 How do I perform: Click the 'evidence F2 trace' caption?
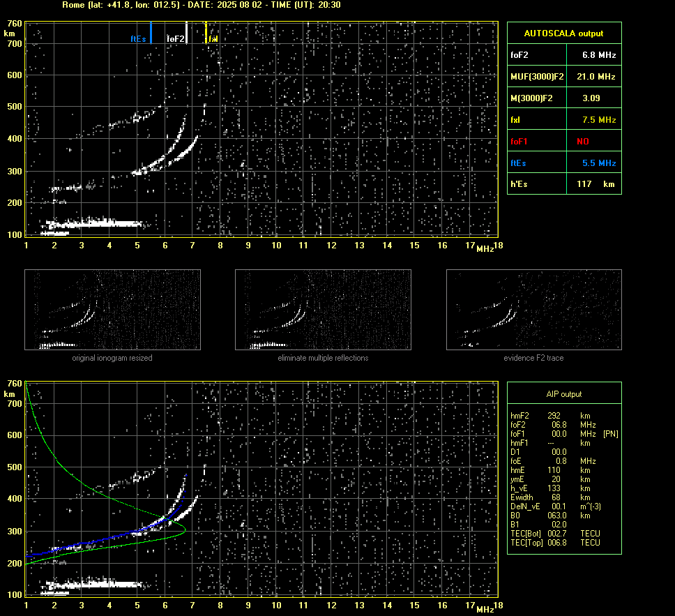click(534, 358)
